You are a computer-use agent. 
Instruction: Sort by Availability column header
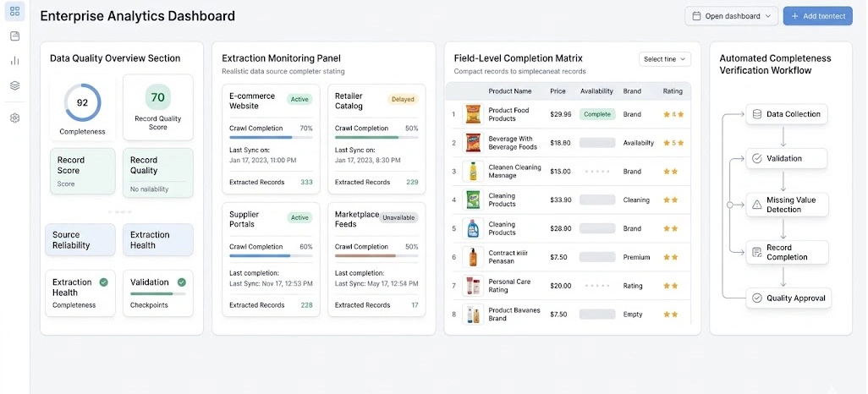click(x=596, y=91)
